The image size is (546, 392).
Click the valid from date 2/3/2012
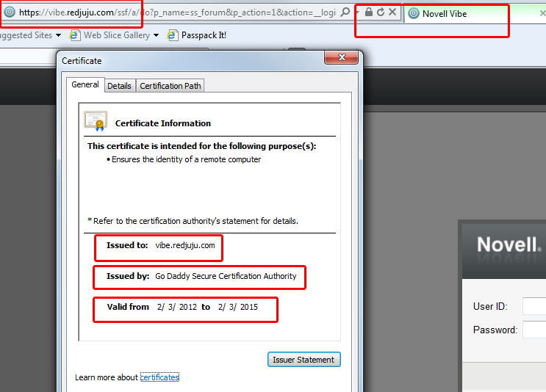[177, 307]
